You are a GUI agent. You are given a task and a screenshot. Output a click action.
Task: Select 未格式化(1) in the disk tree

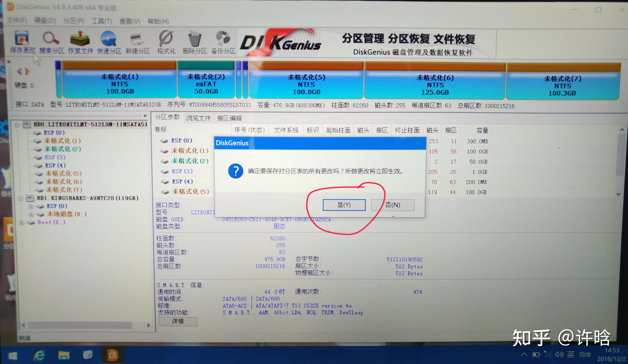(x=62, y=141)
